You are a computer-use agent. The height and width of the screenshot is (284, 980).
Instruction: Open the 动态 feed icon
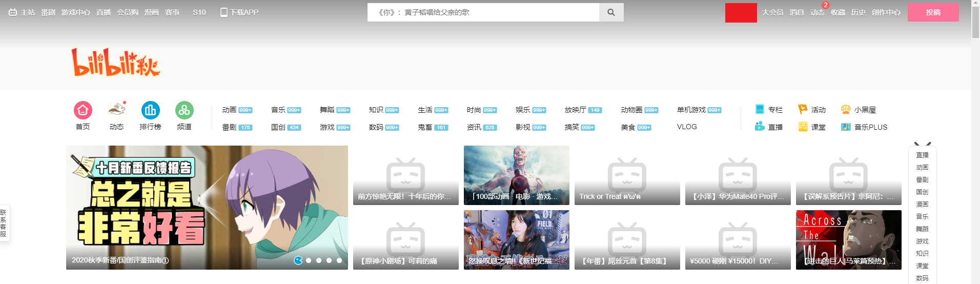click(x=117, y=110)
